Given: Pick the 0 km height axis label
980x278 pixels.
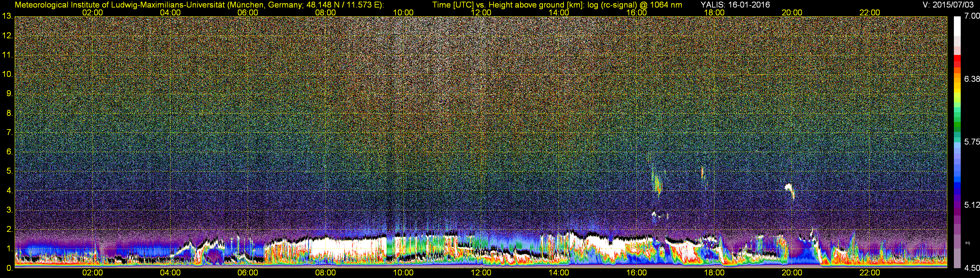Looking at the screenshot, I should (x=9, y=269).
